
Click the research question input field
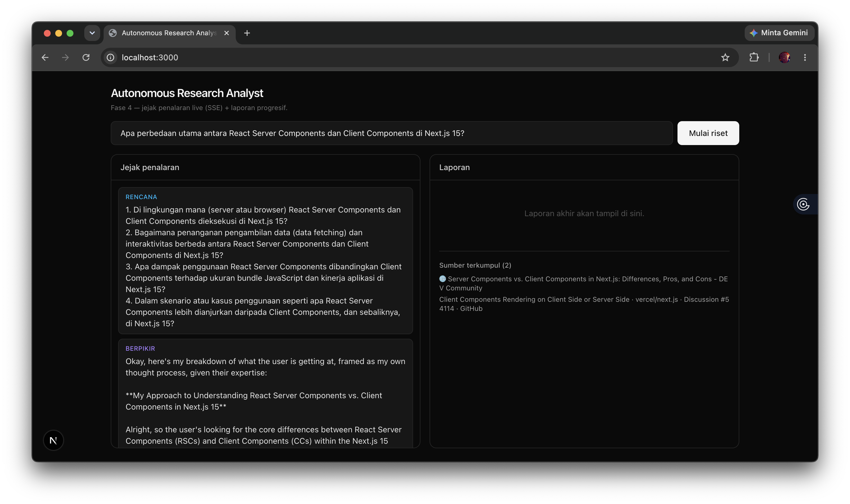(x=391, y=133)
